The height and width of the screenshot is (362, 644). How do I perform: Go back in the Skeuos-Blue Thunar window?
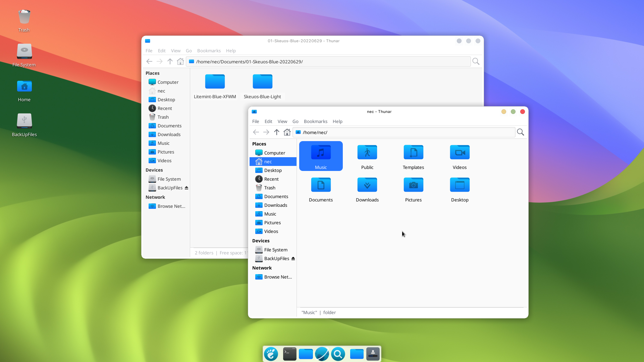point(149,62)
